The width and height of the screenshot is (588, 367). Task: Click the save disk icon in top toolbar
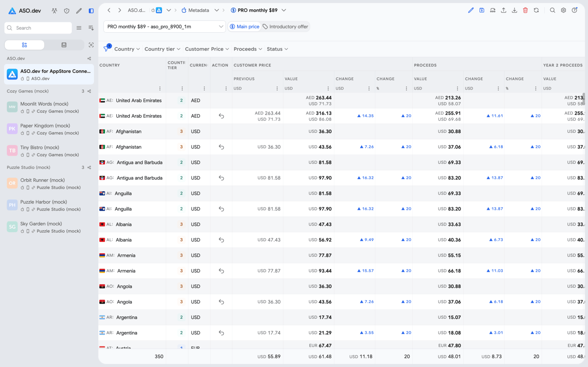482,10
